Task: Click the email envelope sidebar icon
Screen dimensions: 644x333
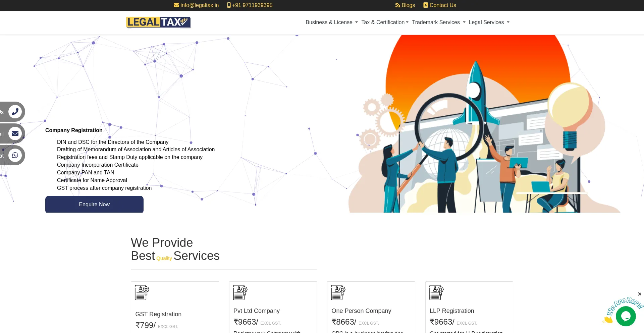Action: click(x=15, y=133)
